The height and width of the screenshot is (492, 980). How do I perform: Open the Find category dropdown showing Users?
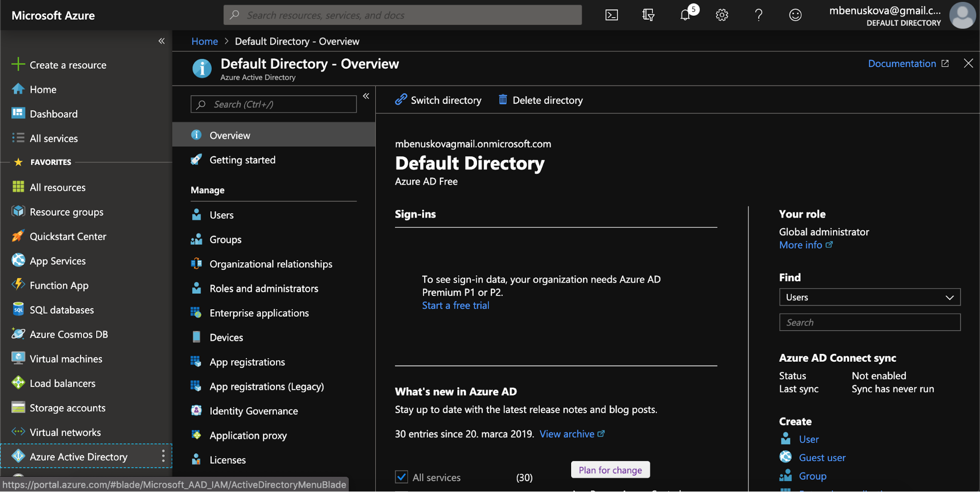tap(869, 297)
